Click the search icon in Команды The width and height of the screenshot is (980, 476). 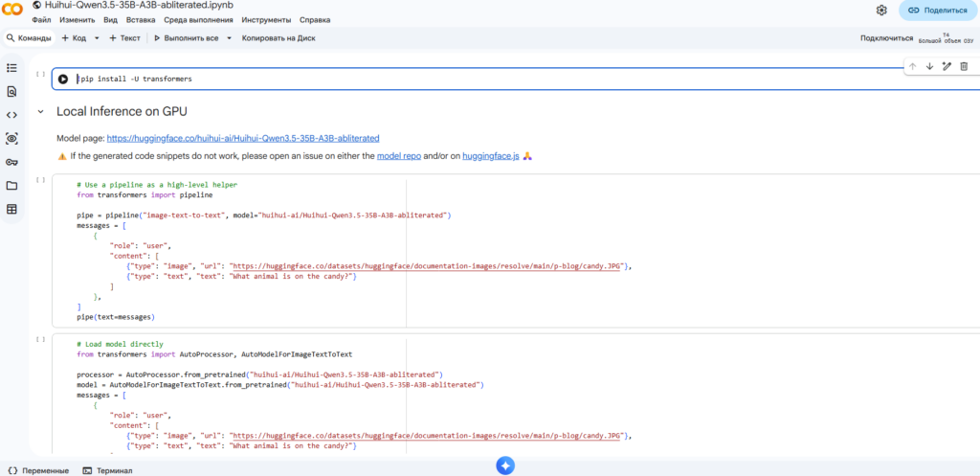pos(10,38)
